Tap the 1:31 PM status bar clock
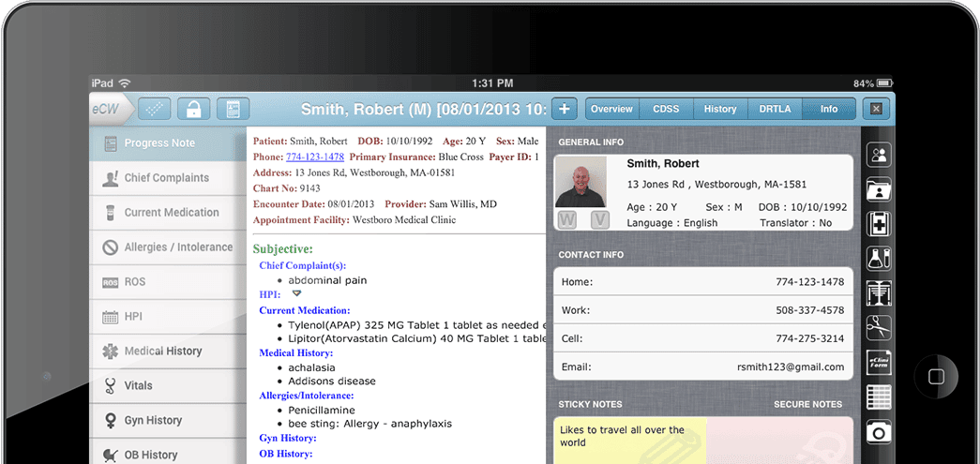 (491, 83)
